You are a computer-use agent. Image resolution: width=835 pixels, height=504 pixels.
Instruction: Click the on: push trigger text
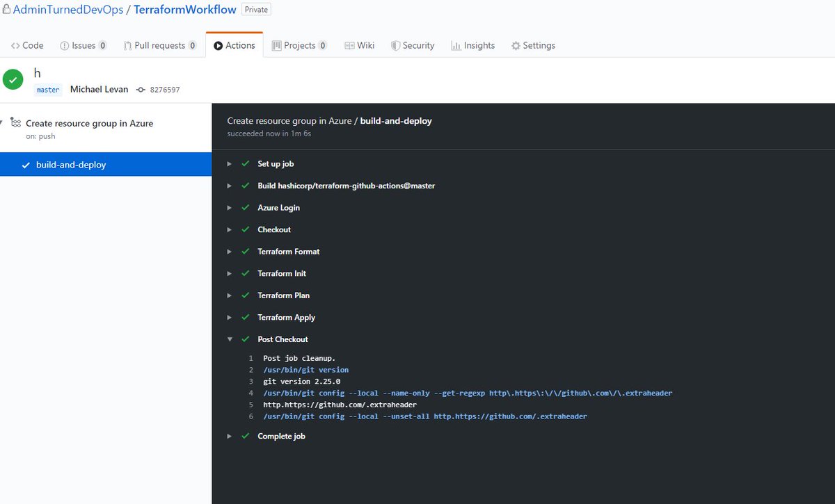40,136
